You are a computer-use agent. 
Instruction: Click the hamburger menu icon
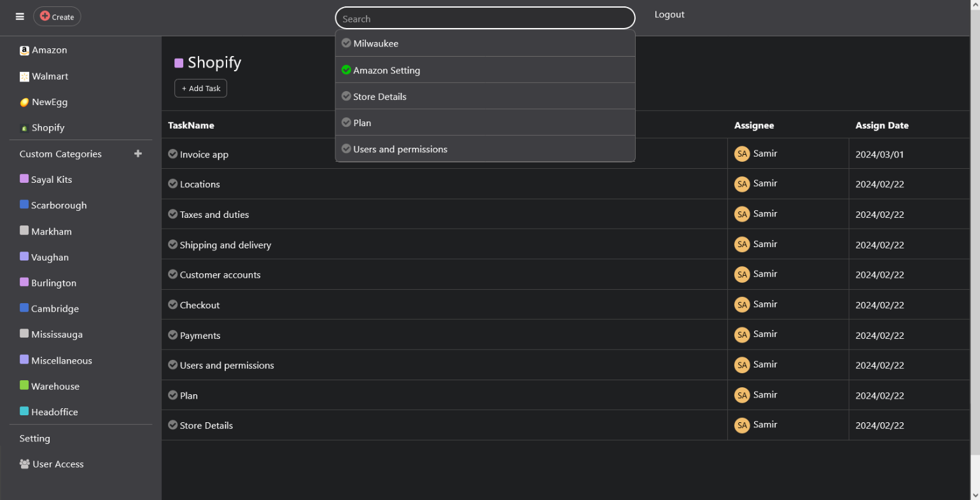click(20, 17)
